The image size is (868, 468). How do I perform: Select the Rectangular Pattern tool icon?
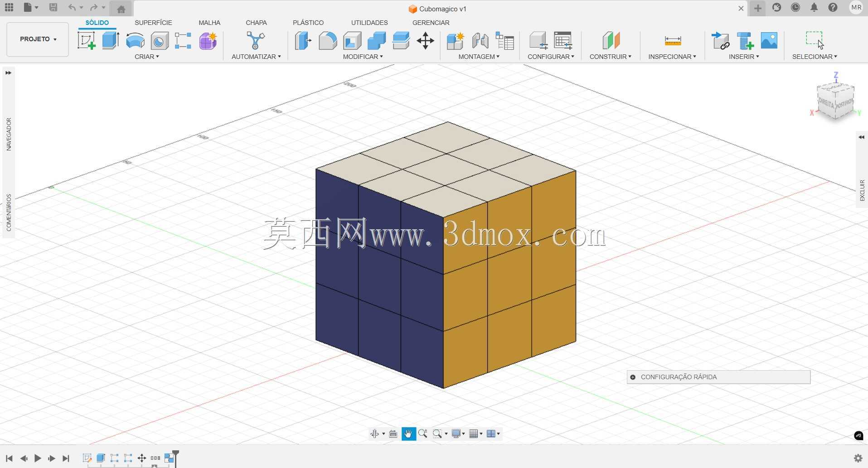(183, 41)
